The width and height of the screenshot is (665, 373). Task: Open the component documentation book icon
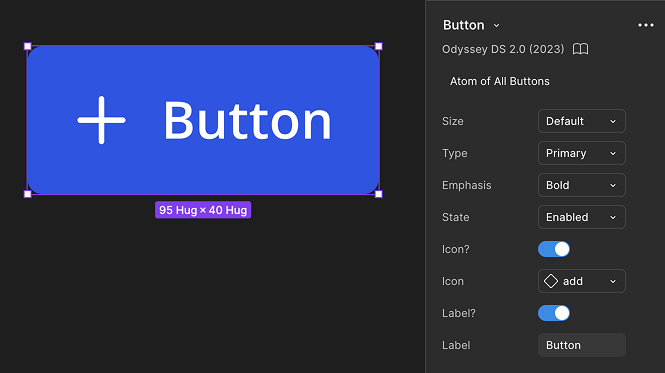click(580, 49)
